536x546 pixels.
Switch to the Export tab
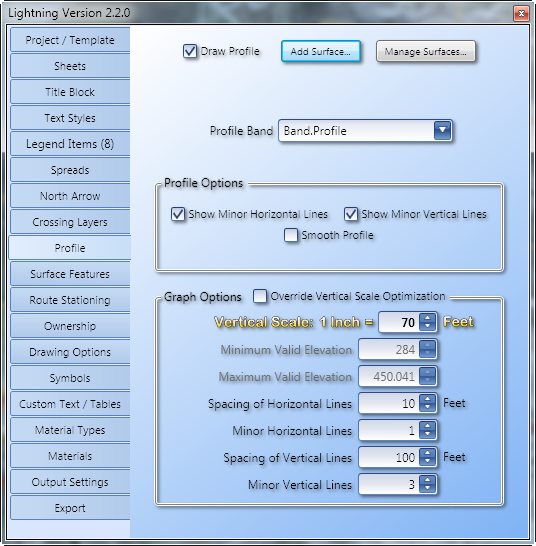(70, 508)
